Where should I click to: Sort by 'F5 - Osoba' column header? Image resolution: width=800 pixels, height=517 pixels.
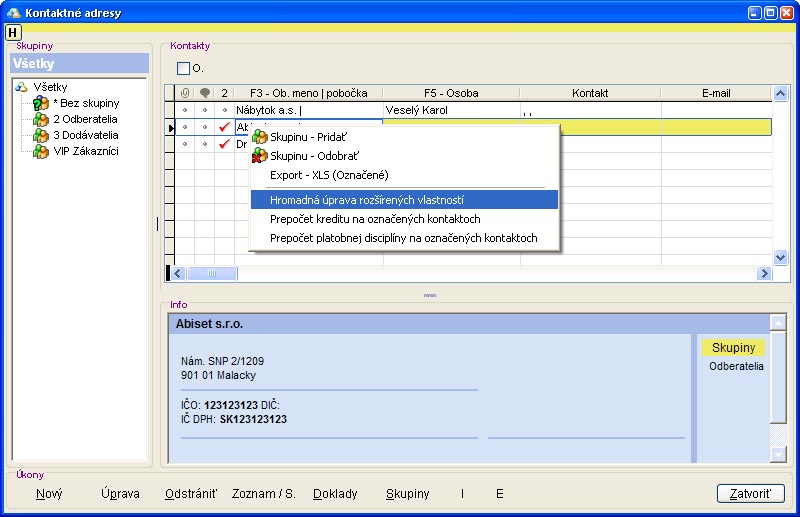coord(451,93)
